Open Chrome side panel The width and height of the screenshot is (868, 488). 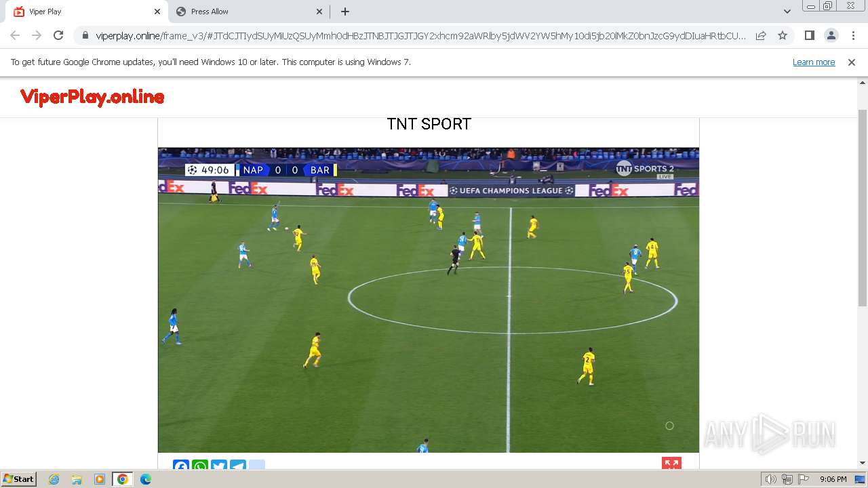tap(809, 35)
